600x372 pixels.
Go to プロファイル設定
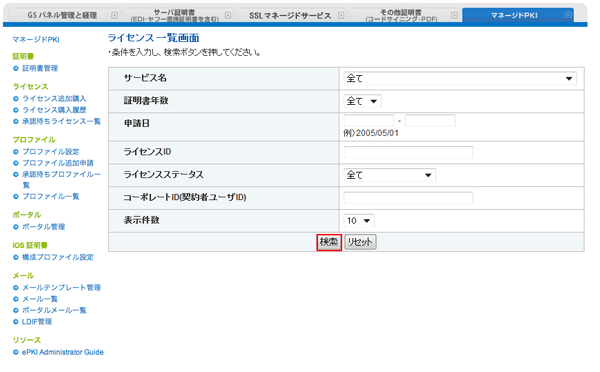pos(51,152)
